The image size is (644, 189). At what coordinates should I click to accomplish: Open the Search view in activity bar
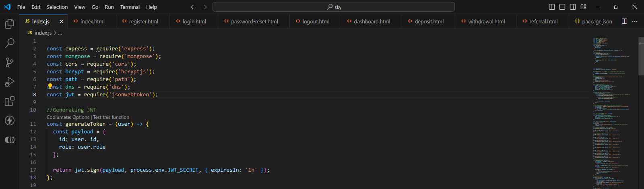[9, 43]
